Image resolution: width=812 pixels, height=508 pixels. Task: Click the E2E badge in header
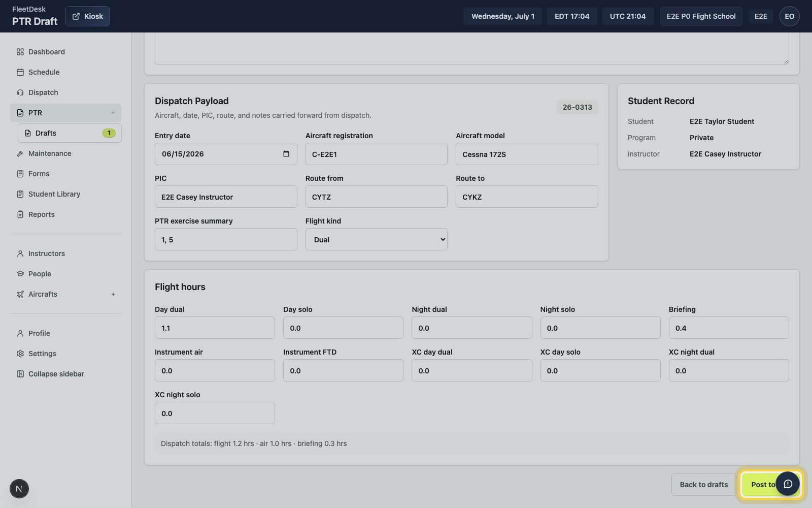(x=761, y=16)
